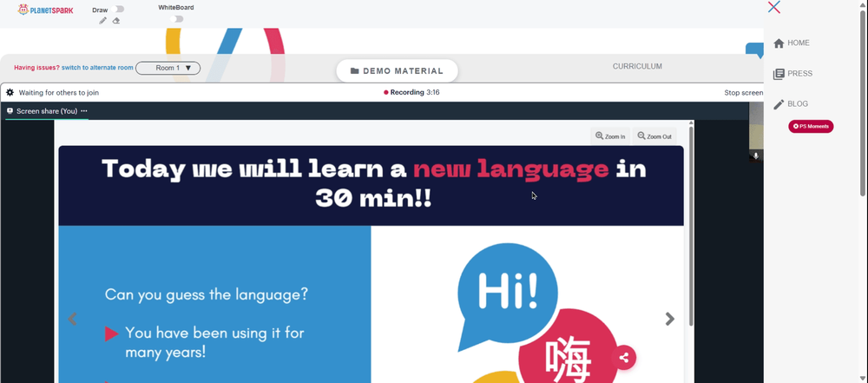This screenshot has width=868, height=383.
Task: Click the microphone icon on video tile
Action: click(x=756, y=156)
